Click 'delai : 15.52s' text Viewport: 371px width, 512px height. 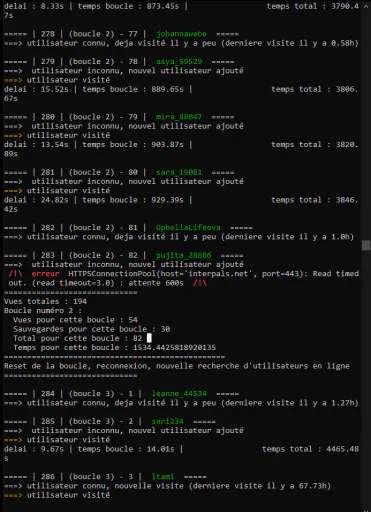36,89
